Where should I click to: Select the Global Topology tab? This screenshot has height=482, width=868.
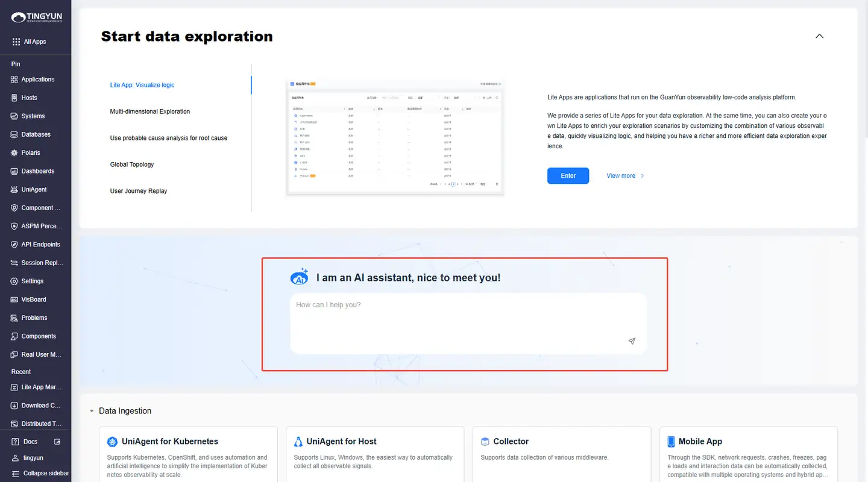coord(132,164)
